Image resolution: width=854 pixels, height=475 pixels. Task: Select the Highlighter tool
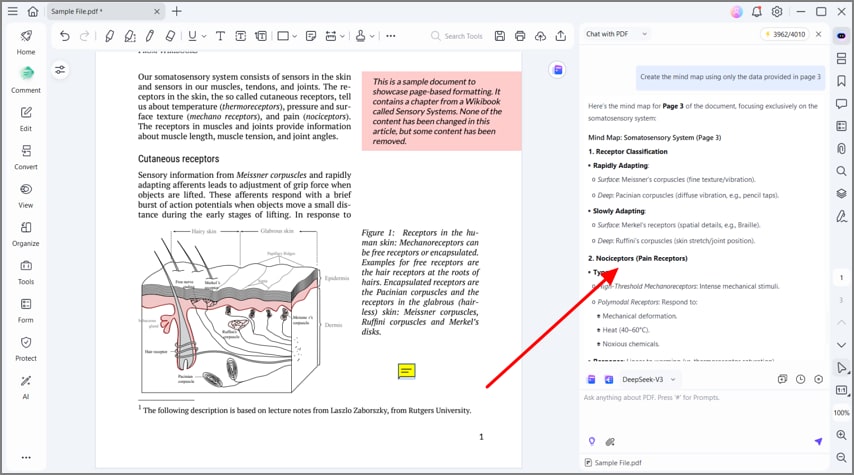tap(109, 36)
